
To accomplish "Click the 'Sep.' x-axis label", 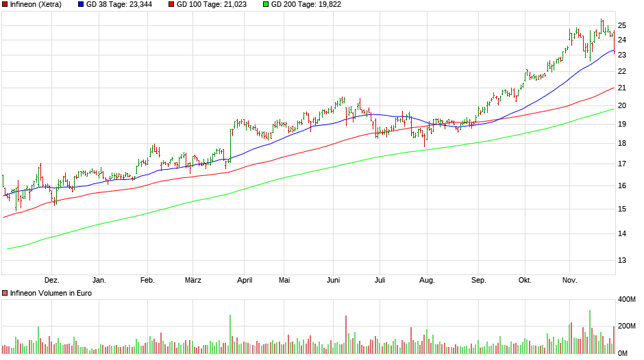I will pos(478,281).
